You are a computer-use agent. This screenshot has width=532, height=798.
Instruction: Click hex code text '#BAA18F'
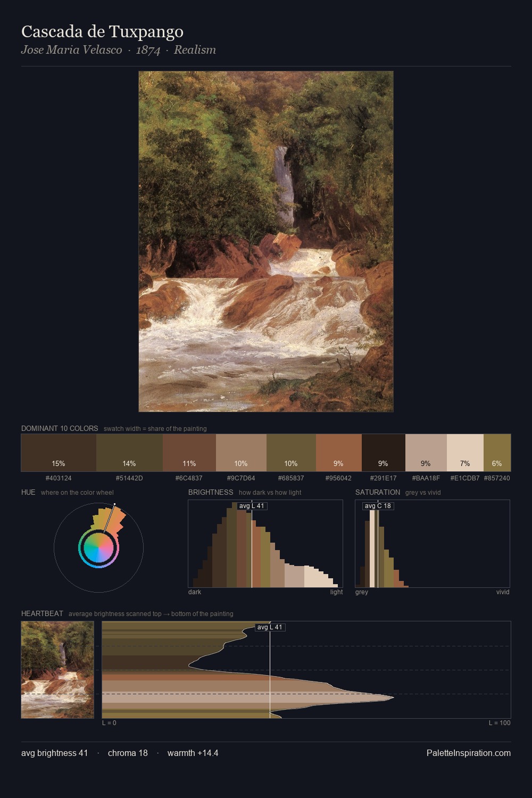pyautogui.click(x=426, y=478)
